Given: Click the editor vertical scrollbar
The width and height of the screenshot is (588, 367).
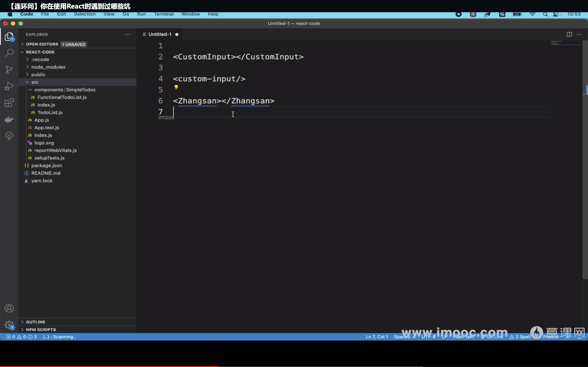Looking at the screenshot, I should click(x=585, y=170).
